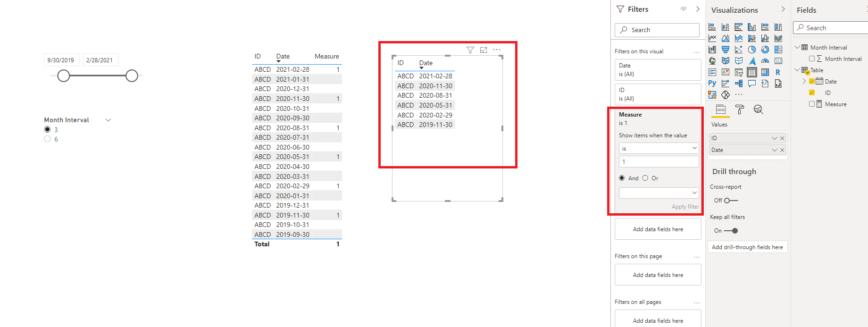Choose the Or filter condition radio
Image resolution: width=868 pixels, height=327 pixels.
645,178
